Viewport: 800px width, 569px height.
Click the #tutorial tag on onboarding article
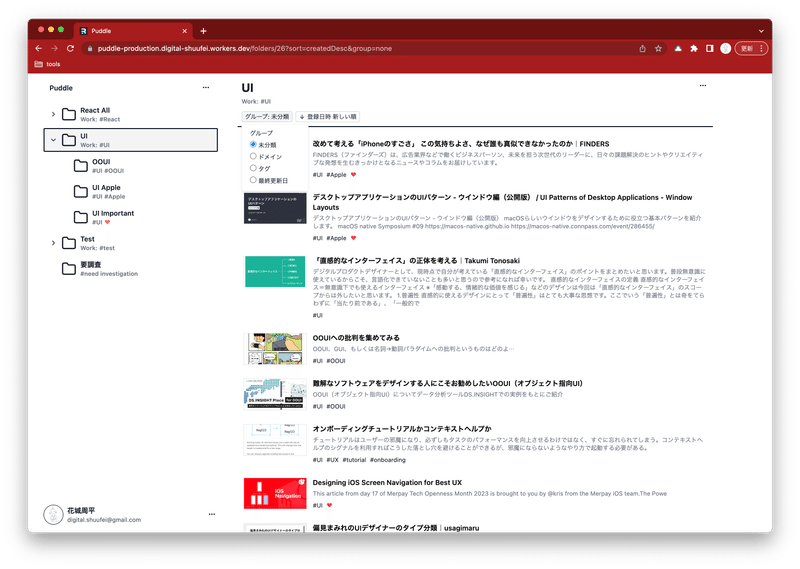354,460
